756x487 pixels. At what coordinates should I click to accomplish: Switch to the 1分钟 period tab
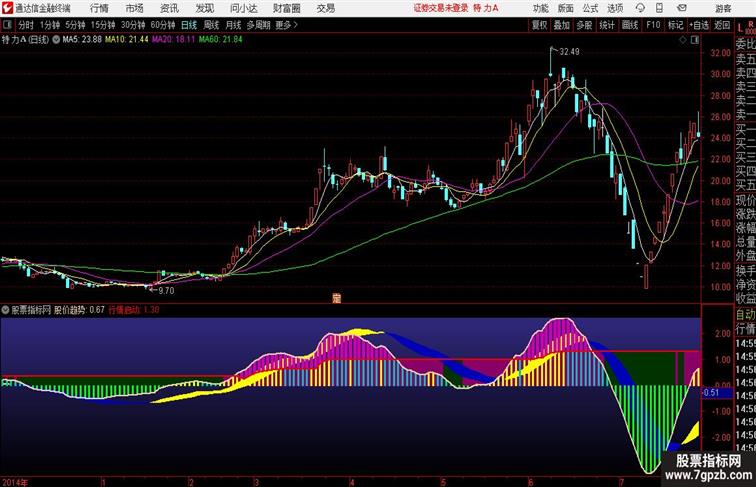pyautogui.click(x=50, y=25)
